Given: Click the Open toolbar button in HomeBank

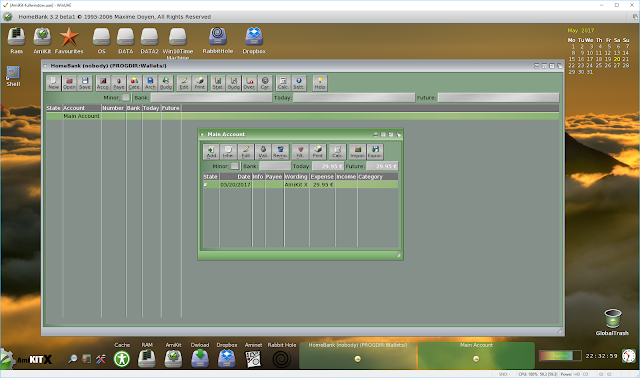Looking at the screenshot, I should coord(69,83).
